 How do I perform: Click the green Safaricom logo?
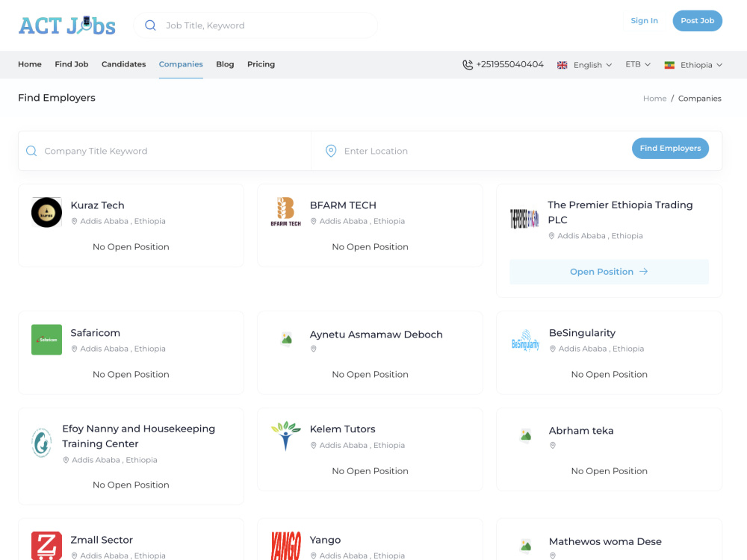(46, 340)
